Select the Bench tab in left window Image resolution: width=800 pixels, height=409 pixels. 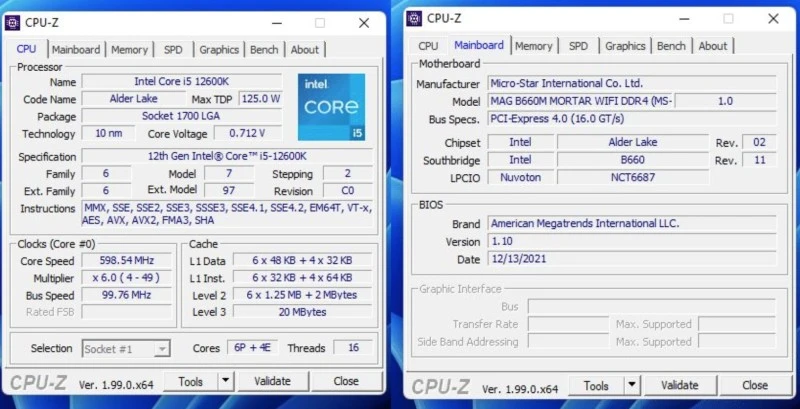point(264,49)
